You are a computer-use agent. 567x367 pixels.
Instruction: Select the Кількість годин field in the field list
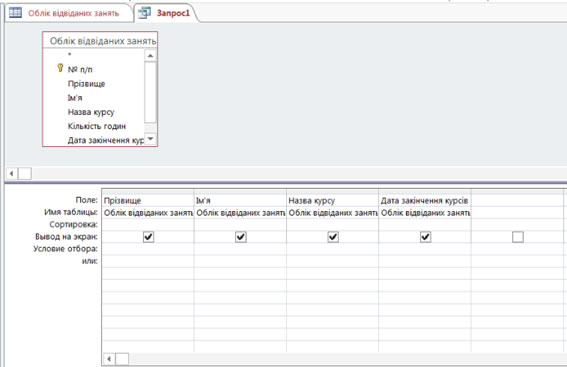coord(97,126)
